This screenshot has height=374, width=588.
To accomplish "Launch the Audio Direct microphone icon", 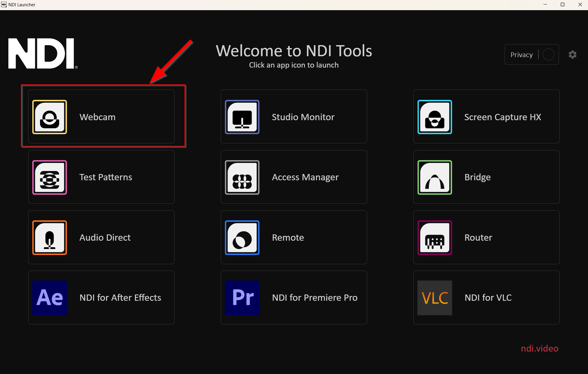I will tap(50, 238).
